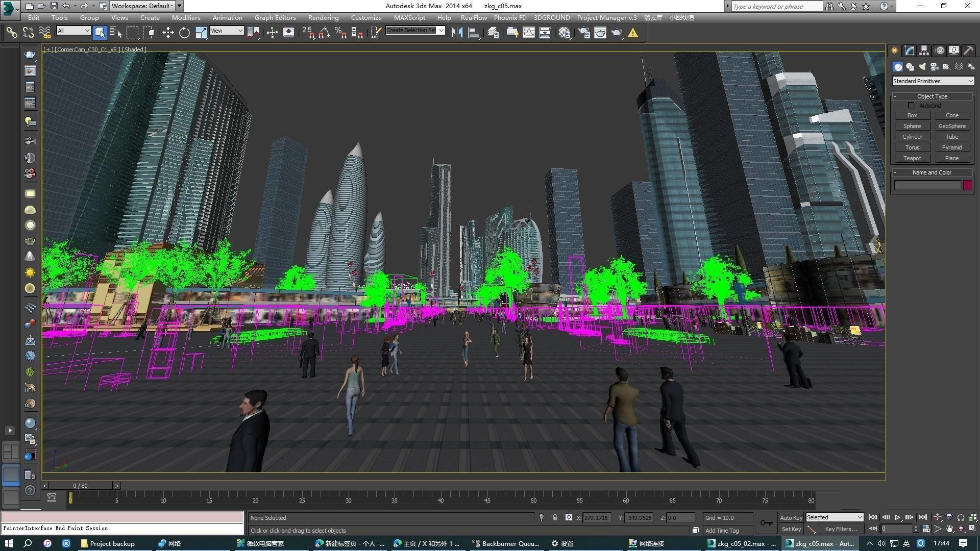Open the reference coordinate View dropdown
Viewport: 980px width, 551px height.
click(226, 31)
